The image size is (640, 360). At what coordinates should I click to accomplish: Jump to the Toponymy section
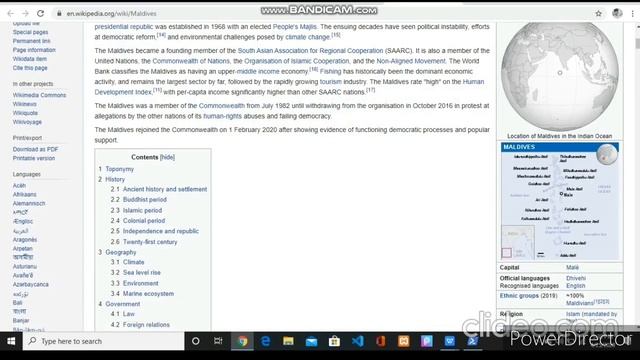click(119, 169)
